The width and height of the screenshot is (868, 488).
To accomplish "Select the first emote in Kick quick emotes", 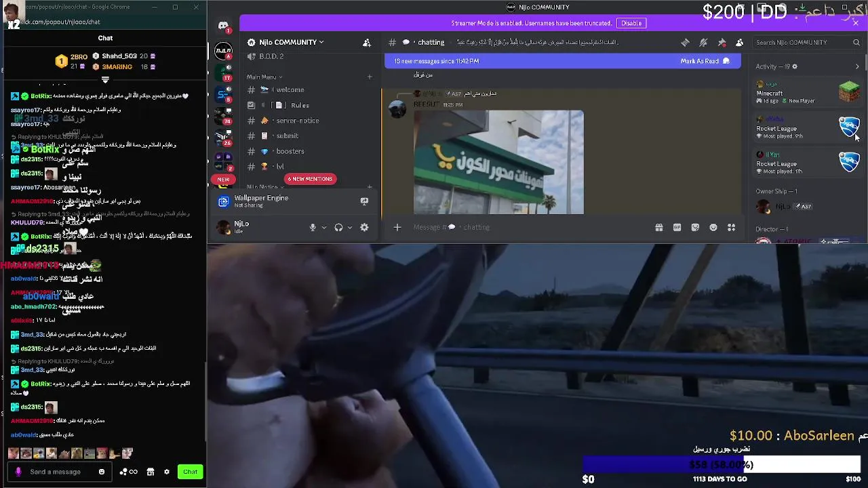I will pyautogui.click(x=14, y=453).
